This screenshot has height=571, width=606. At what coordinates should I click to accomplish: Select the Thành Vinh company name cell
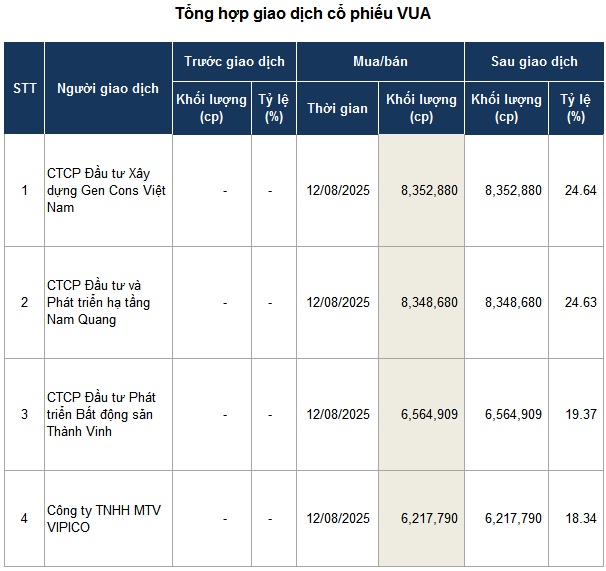click(x=108, y=414)
